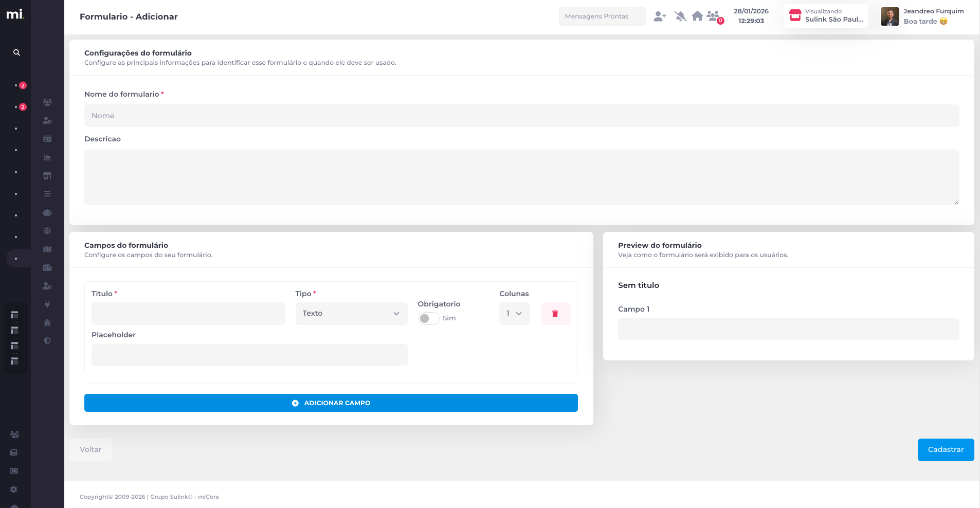Focus the Nome do formulario input
Image resolution: width=980 pixels, height=508 pixels.
point(521,116)
